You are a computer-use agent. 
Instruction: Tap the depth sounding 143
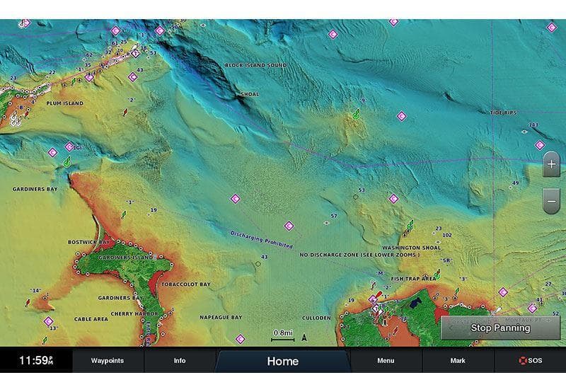533,125
